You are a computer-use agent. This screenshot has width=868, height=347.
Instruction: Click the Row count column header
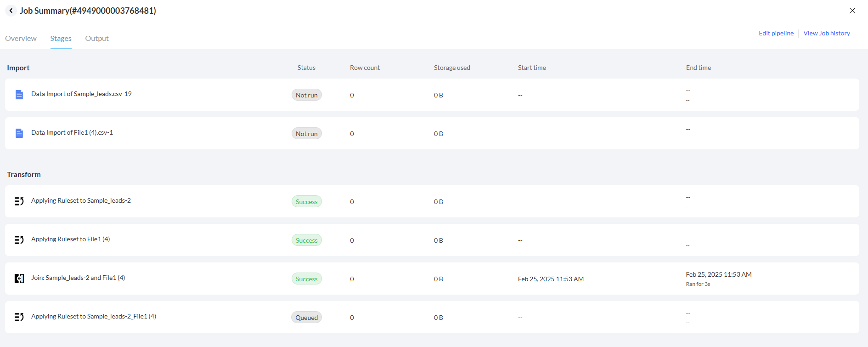pos(365,68)
